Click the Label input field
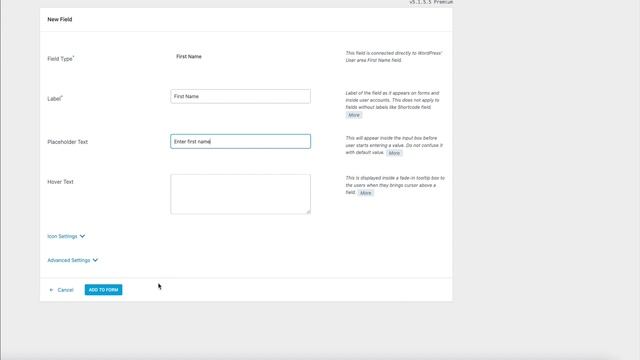The height and width of the screenshot is (360, 640). (x=240, y=96)
